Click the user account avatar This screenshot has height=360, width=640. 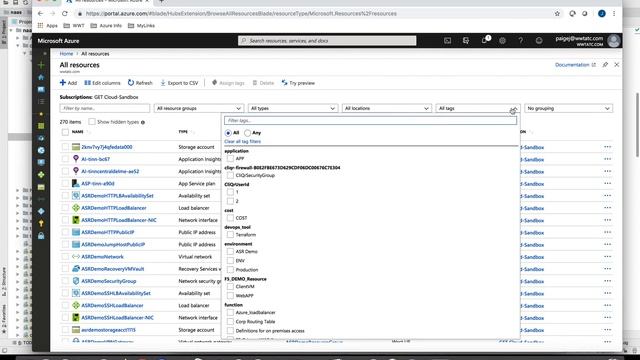pyautogui.click(x=613, y=41)
